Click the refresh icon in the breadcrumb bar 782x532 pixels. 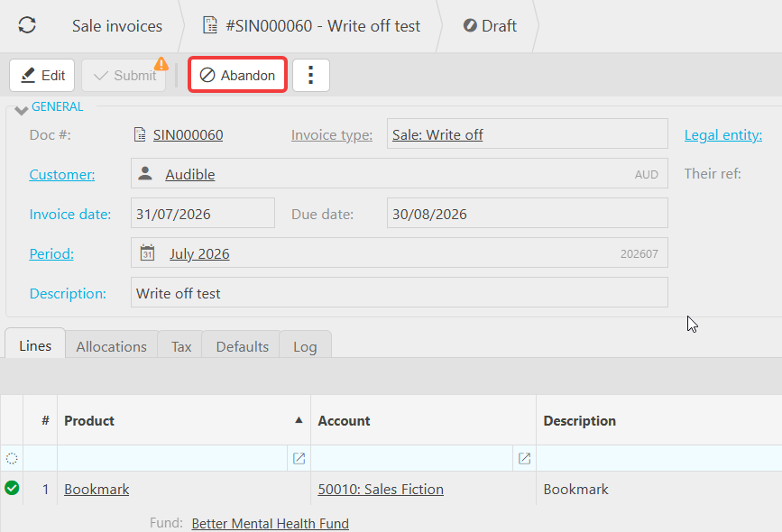(27, 25)
